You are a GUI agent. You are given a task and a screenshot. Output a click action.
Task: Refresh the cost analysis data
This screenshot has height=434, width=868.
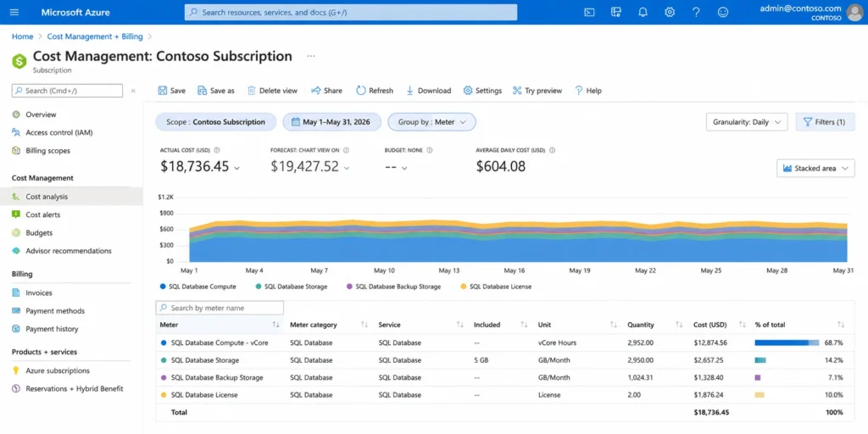375,91
